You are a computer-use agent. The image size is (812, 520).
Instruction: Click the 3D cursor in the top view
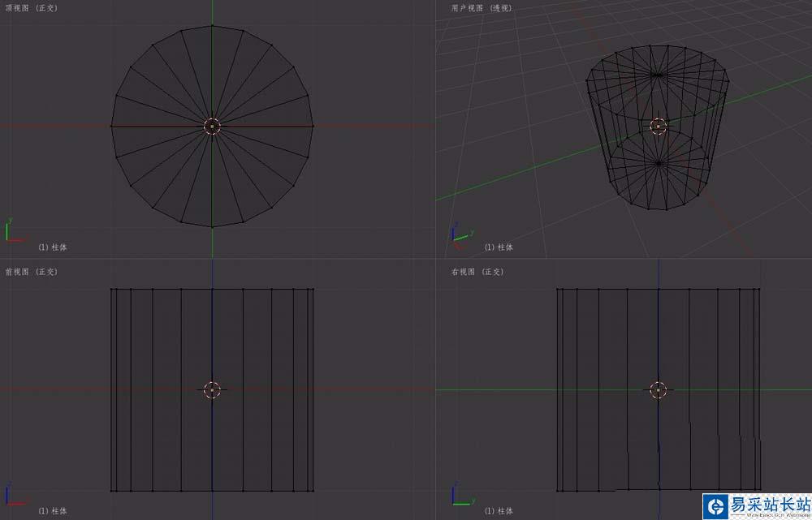(x=212, y=126)
